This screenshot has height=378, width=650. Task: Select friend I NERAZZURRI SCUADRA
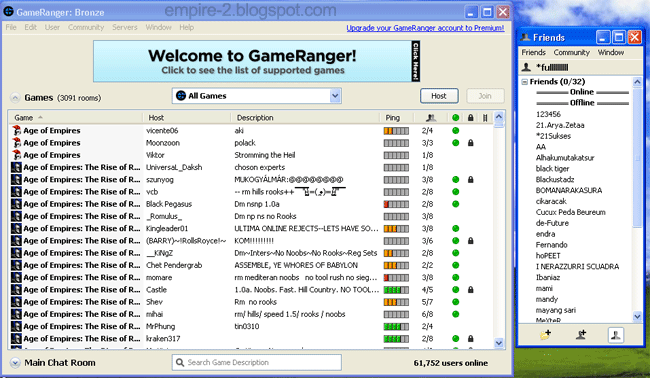(x=577, y=267)
